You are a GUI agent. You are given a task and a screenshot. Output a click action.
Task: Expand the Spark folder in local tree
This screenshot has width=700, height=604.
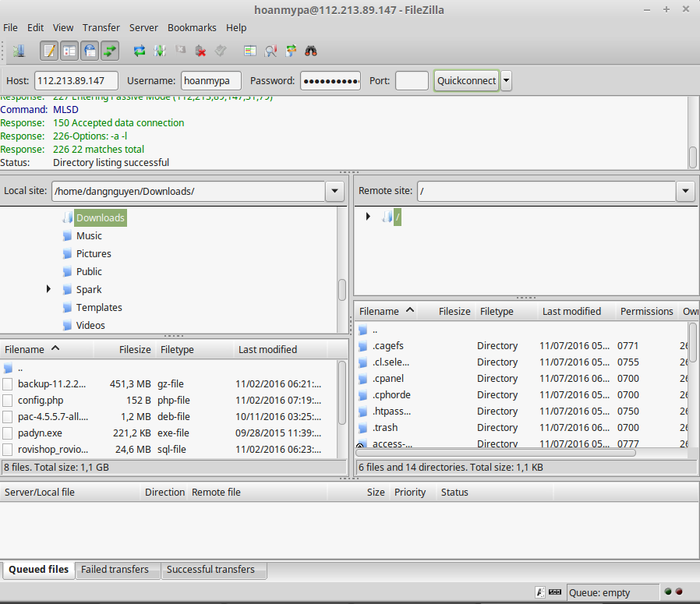point(48,289)
